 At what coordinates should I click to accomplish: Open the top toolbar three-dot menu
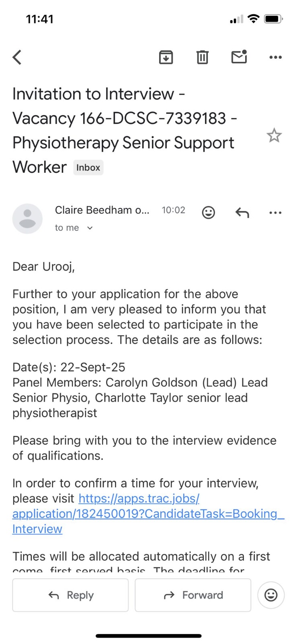(x=275, y=57)
